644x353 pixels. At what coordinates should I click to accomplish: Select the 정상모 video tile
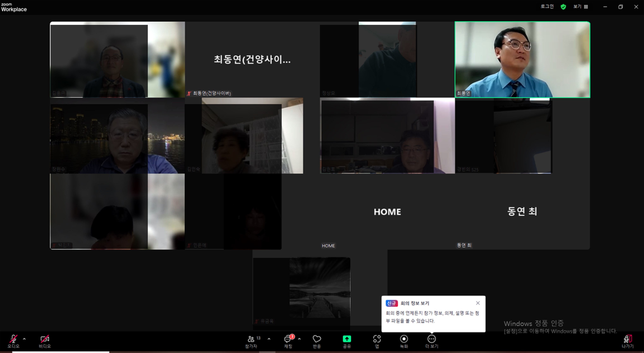point(387,59)
